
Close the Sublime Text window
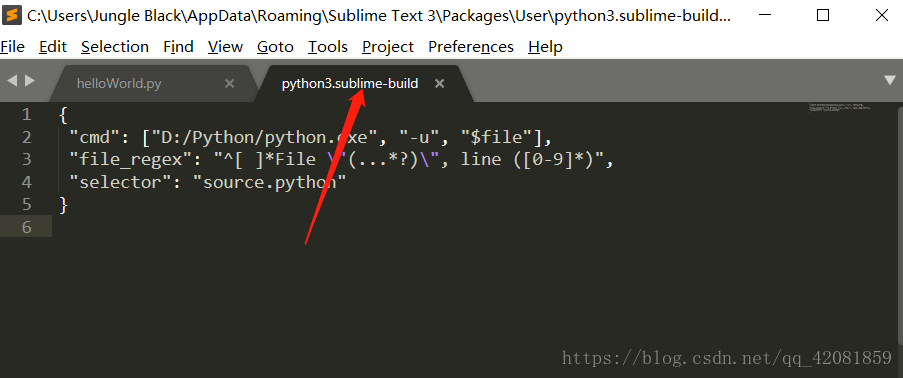882,16
